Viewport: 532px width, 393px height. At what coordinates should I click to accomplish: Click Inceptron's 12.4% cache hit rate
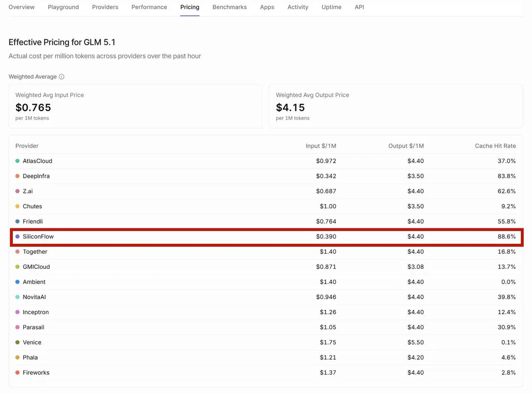click(507, 312)
